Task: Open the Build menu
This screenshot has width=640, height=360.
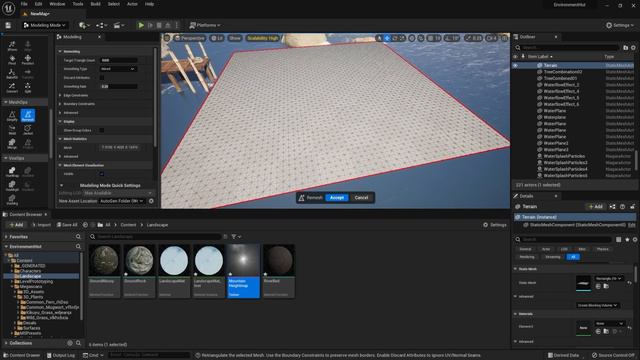Action: (96, 4)
